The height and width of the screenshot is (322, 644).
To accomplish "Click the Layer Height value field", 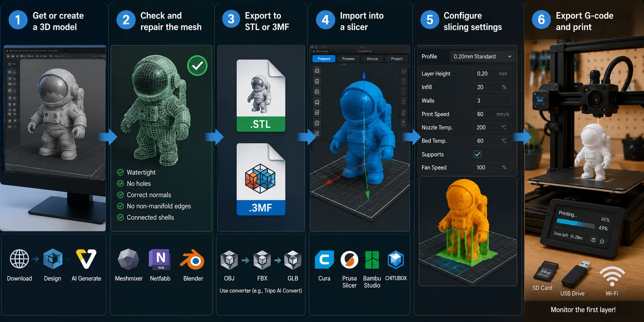I will [x=492, y=74].
